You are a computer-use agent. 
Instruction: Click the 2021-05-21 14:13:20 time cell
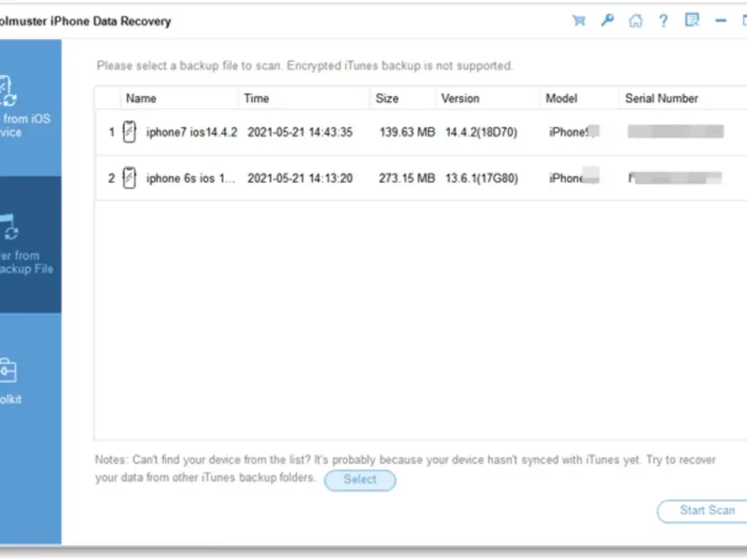pos(300,178)
